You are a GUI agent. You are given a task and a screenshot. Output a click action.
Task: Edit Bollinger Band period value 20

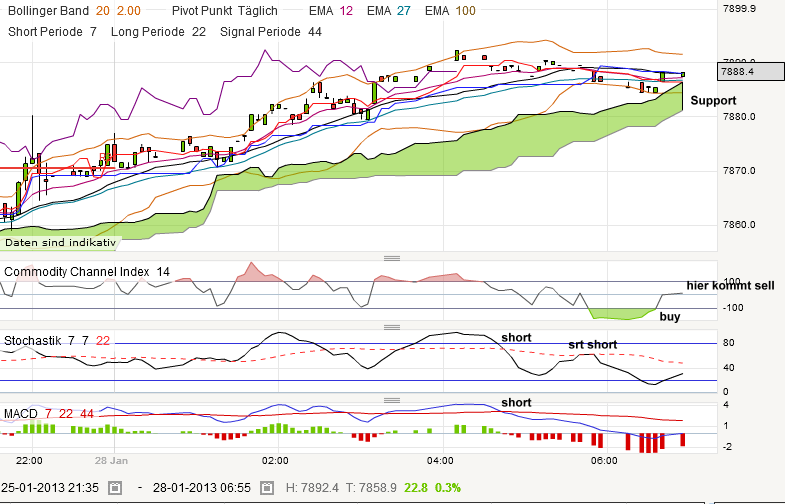tap(103, 11)
